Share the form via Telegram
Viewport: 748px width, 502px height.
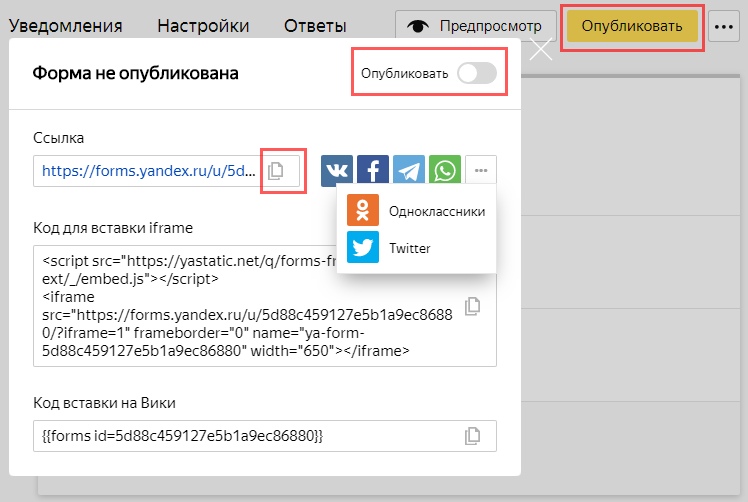(409, 171)
